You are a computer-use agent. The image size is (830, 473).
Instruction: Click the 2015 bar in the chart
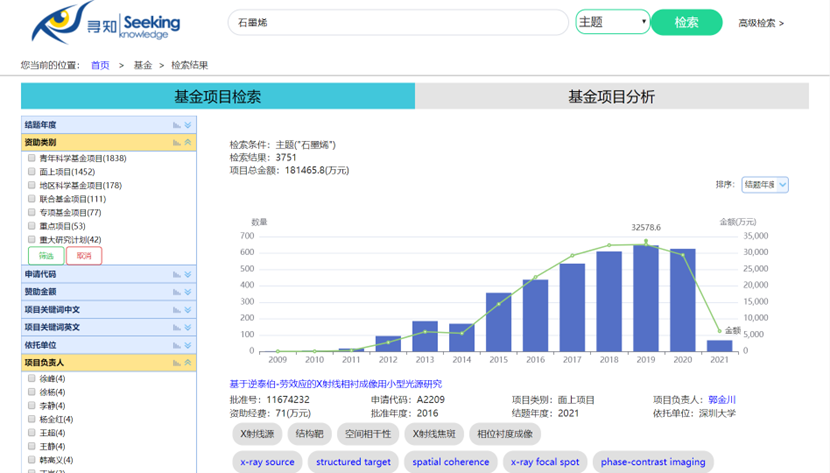499,322
